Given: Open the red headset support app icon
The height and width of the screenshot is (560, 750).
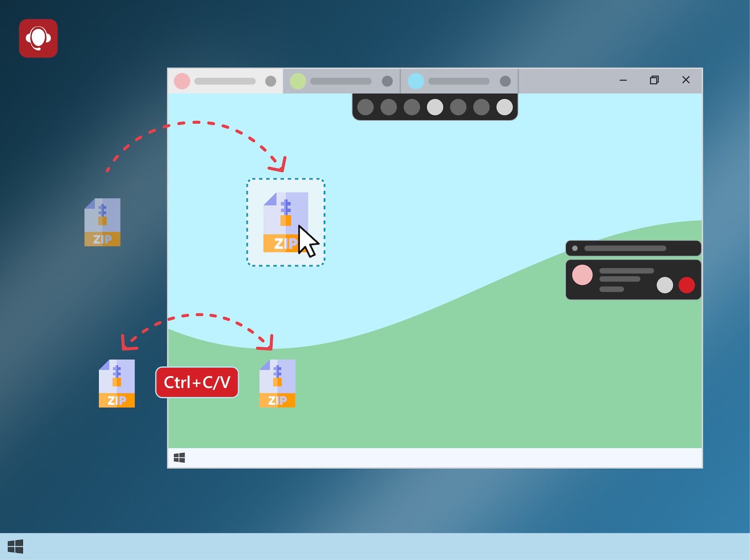Looking at the screenshot, I should pyautogui.click(x=38, y=38).
